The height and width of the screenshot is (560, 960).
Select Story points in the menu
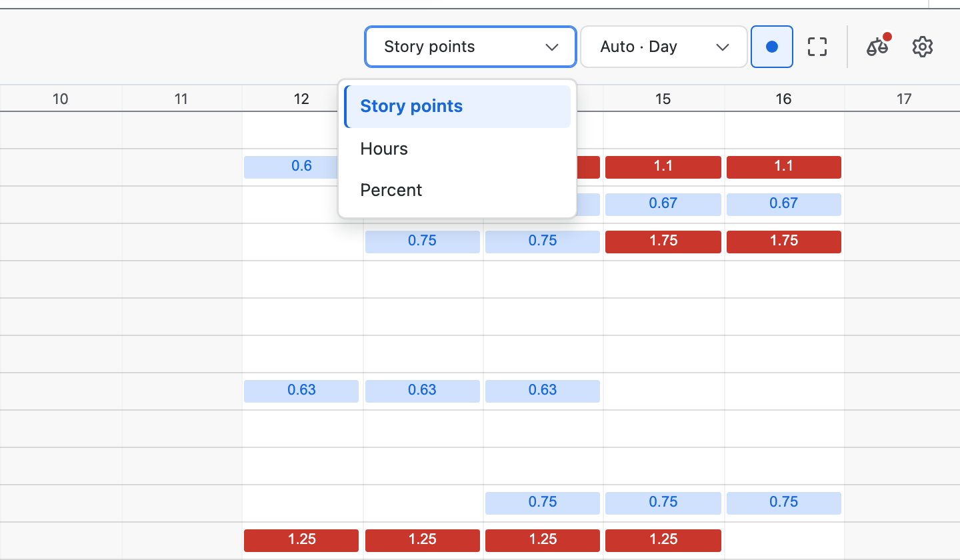tap(457, 106)
